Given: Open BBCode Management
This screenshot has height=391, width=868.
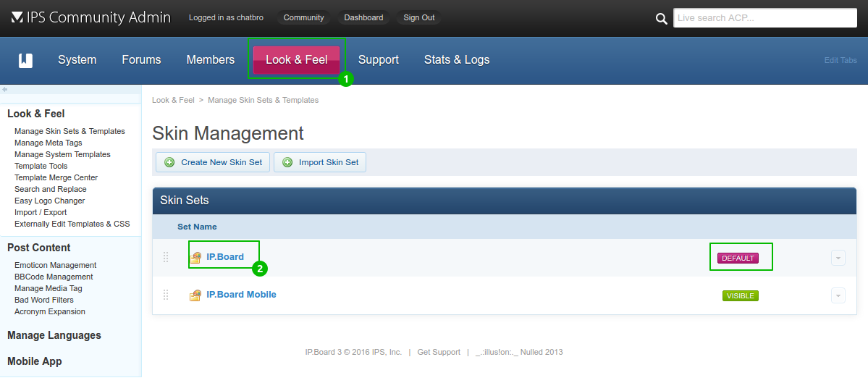Looking at the screenshot, I should (x=54, y=277).
